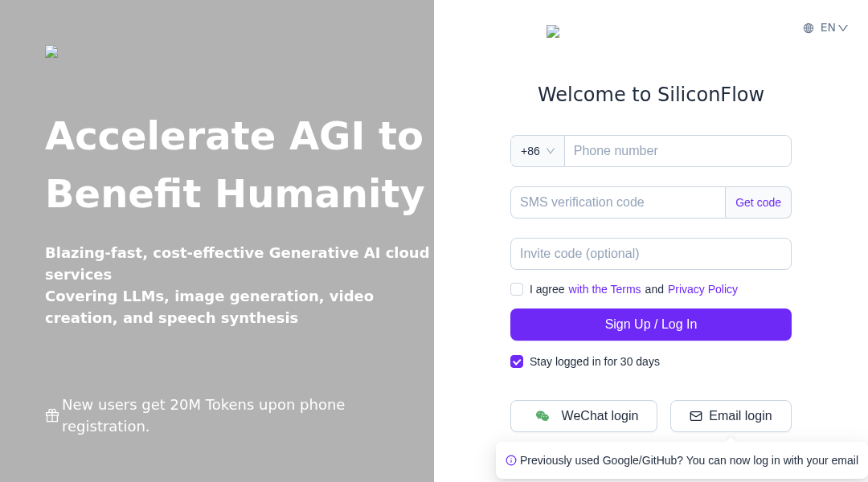868x482 pixels.
Task: Click the chevron next to the +86 code
Action: [552, 150]
